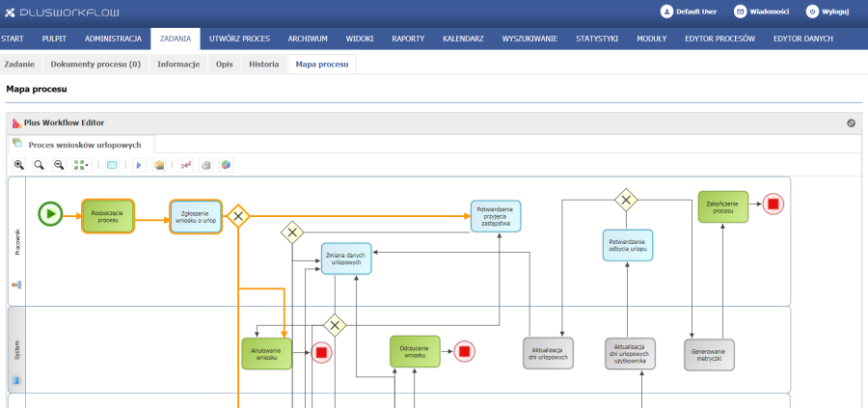The image size is (868, 408).
Task: Open Wiadomości messages link
Action: pos(762,11)
